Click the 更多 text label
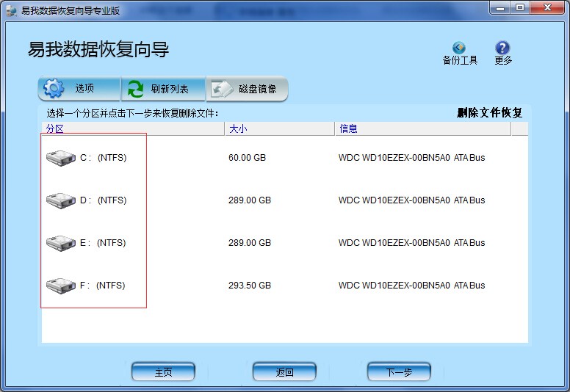The width and height of the screenshot is (570, 392). [x=503, y=60]
